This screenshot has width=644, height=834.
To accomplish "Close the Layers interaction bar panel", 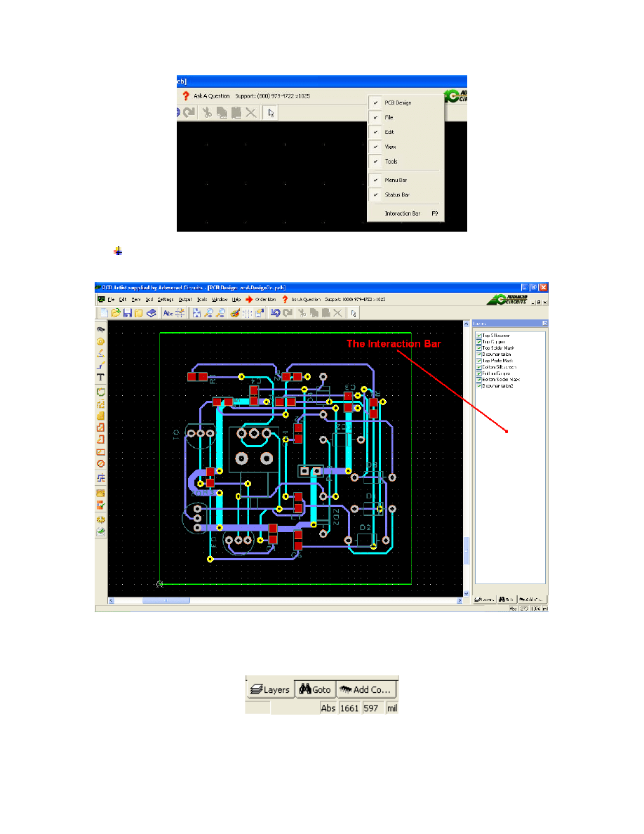I will pyautogui.click(x=544, y=324).
